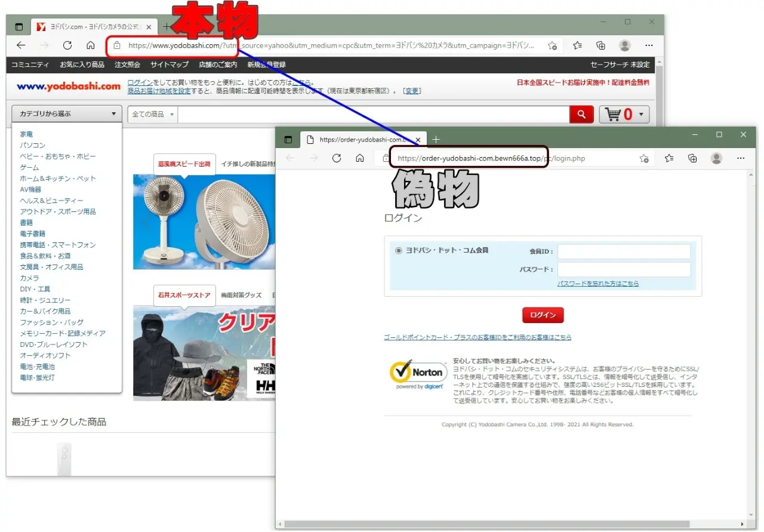This screenshot has height=532, width=764.
Task: Click red search magnifier button on Yodobashi
Action: tap(581, 114)
